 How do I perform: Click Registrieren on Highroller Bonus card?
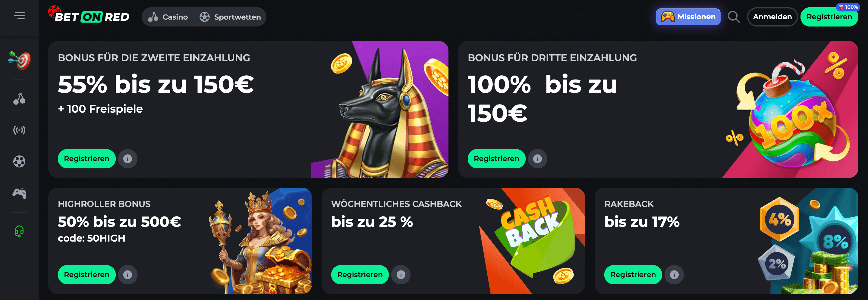point(86,274)
